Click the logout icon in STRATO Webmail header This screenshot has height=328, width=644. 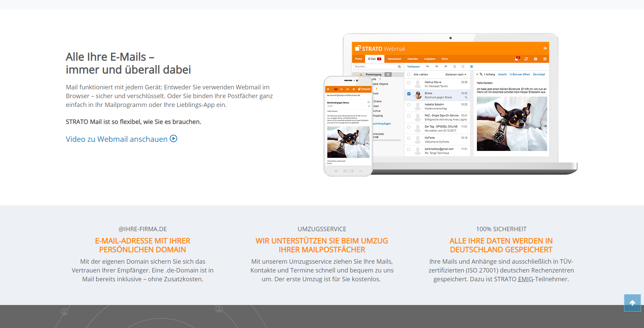tap(545, 48)
